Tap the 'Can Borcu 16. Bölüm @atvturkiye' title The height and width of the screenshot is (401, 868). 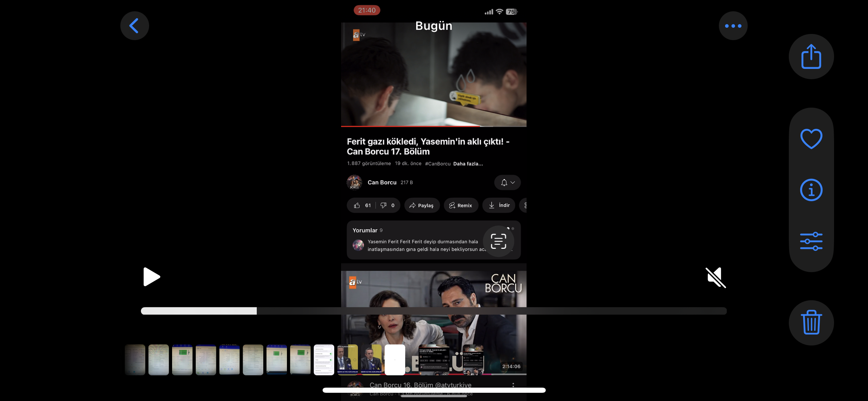(420, 385)
